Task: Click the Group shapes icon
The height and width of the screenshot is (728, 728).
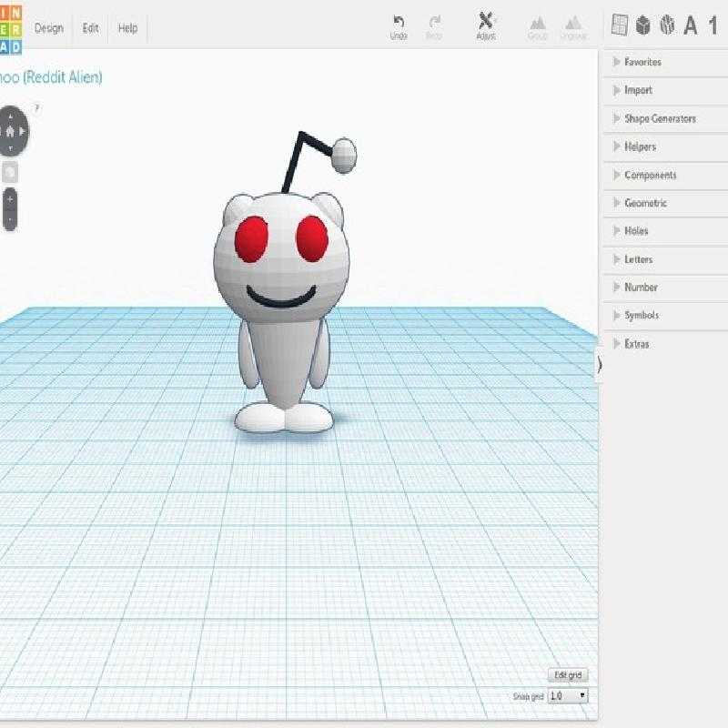Action: point(538,23)
